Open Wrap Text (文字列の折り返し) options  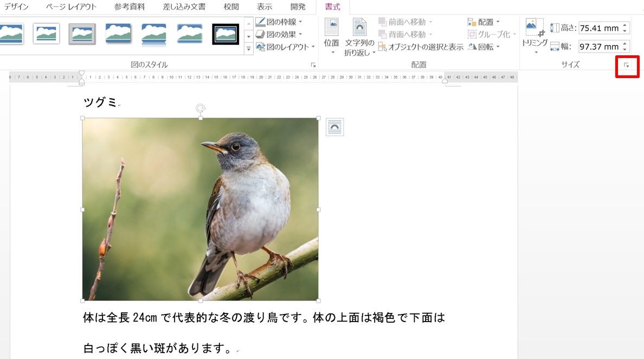pyautogui.click(x=359, y=36)
